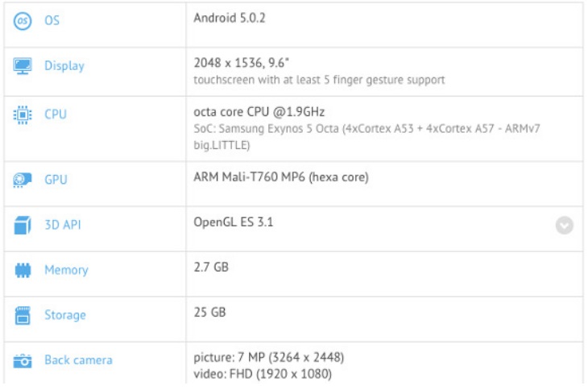Click the Storage label
The height and width of the screenshot is (390, 588).
click(x=64, y=316)
